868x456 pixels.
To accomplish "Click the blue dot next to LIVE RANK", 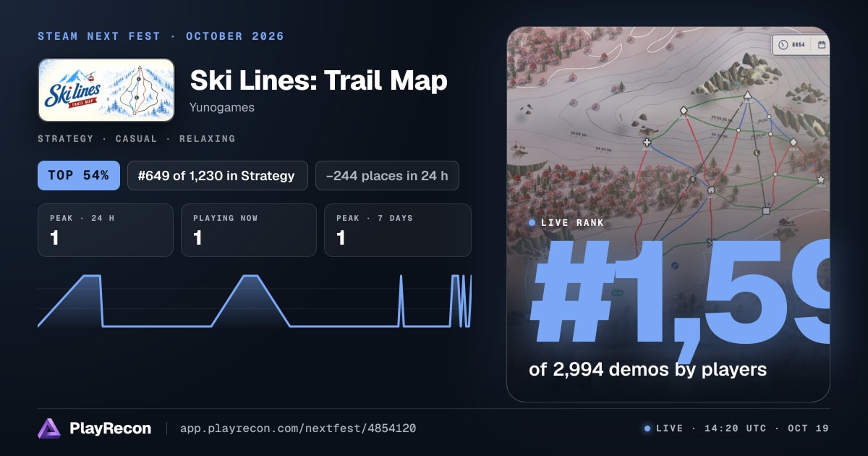I will [x=532, y=223].
